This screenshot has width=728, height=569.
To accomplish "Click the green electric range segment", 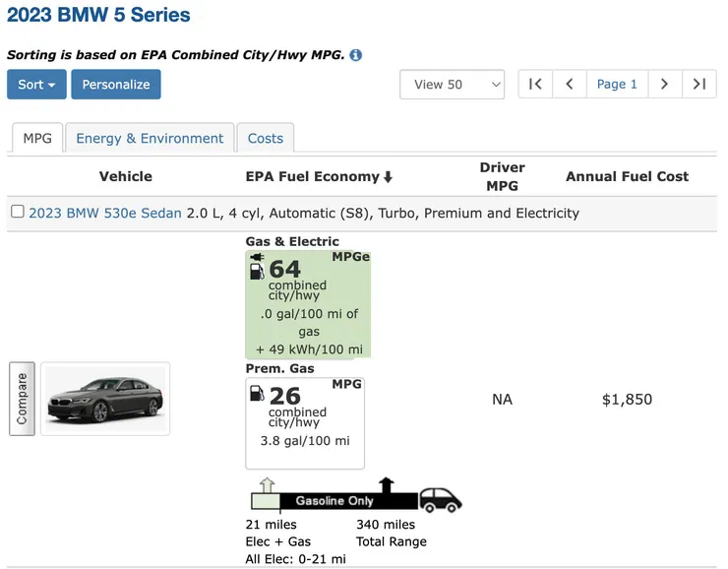I will (x=266, y=501).
